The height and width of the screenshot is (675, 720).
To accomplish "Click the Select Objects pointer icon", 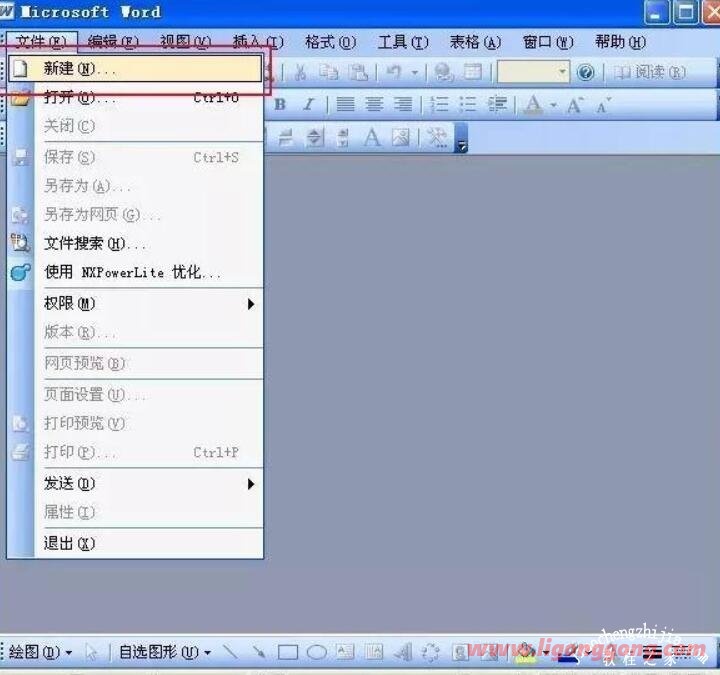I will pos(91,652).
